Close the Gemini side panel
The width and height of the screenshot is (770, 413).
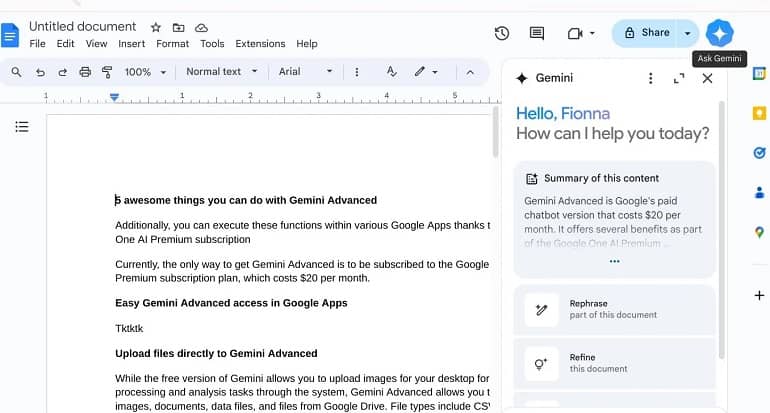(707, 79)
